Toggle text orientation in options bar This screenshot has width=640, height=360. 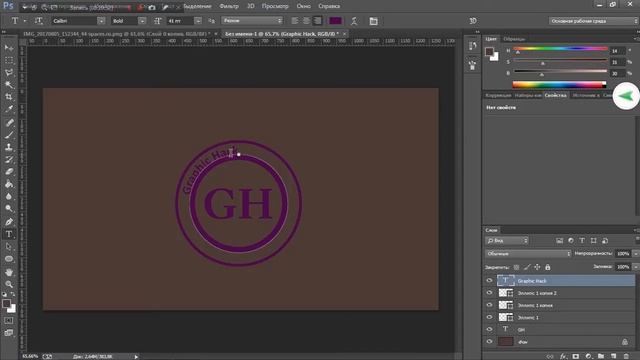[38, 21]
